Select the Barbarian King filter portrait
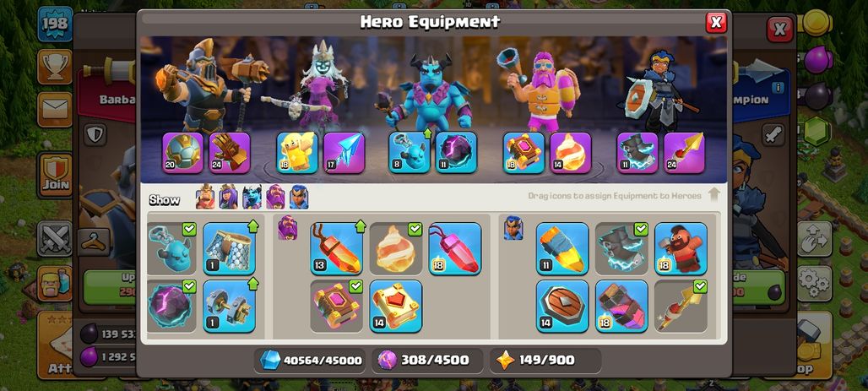The width and height of the screenshot is (868, 391). (x=205, y=197)
